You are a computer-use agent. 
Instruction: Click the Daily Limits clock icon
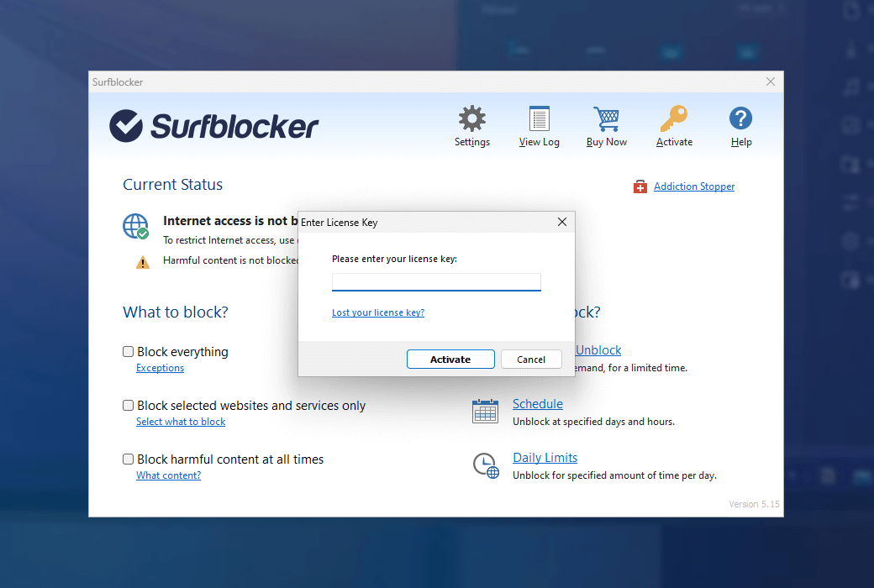(486, 465)
